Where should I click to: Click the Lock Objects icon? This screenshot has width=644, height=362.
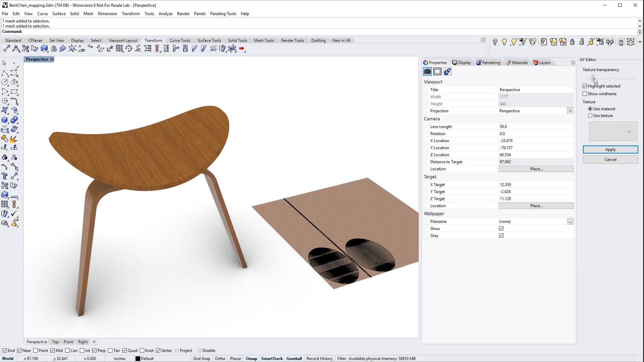point(572,42)
